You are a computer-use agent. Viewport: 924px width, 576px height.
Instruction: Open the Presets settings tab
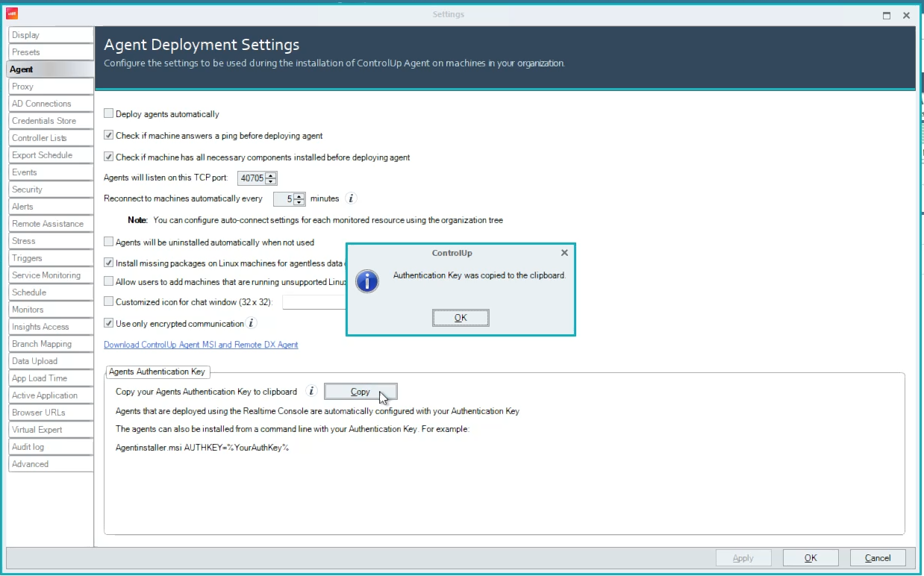tap(50, 52)
